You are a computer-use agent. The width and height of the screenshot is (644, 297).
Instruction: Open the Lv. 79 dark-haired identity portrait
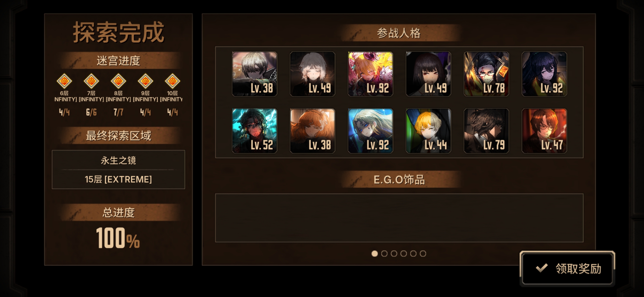coord(486,131)
